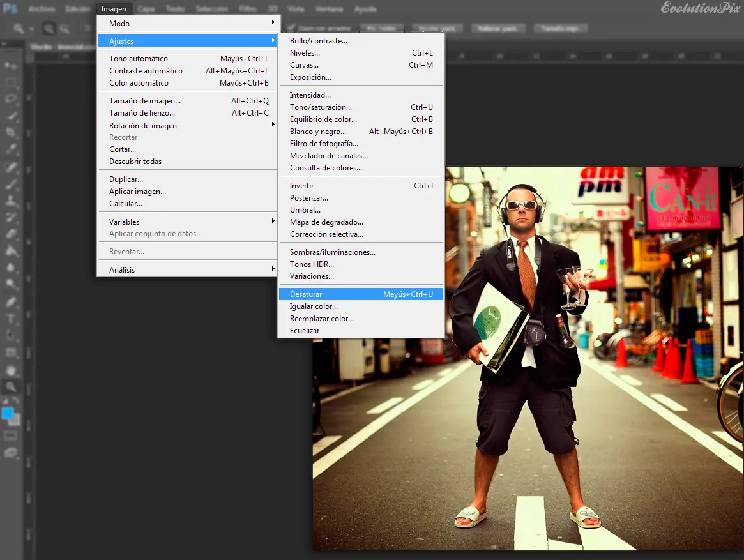Select the Clone Stamp tool
The width and height of the screenshot is (744, 560).
coord(11,200)
